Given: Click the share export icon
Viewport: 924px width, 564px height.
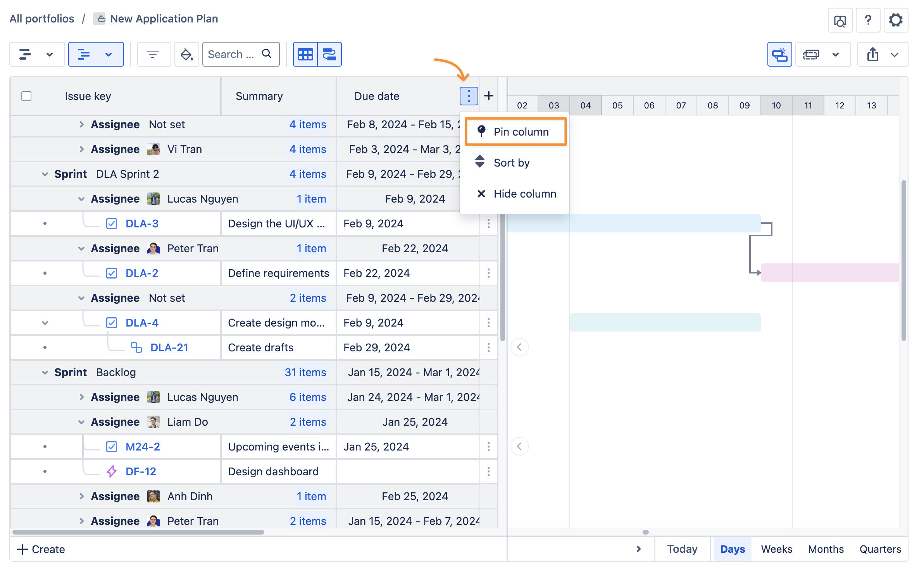Looking at the screenshot, I should [x=873, y=54].
